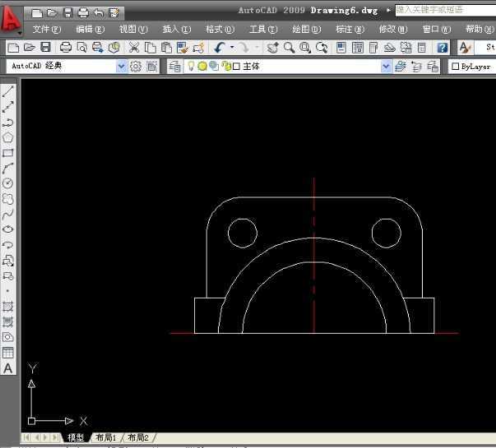
Task: Open the 格式 menu
Action: point(220,30)
